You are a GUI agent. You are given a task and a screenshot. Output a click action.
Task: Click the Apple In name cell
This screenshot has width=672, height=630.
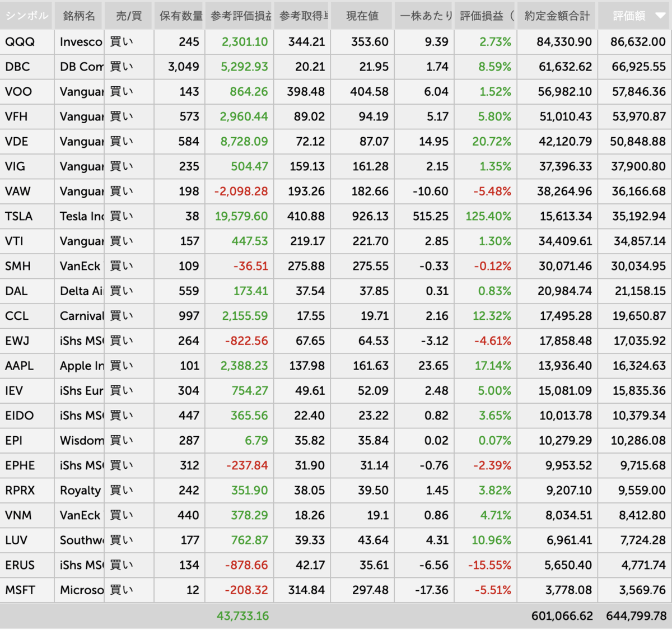tap(79, 366)
